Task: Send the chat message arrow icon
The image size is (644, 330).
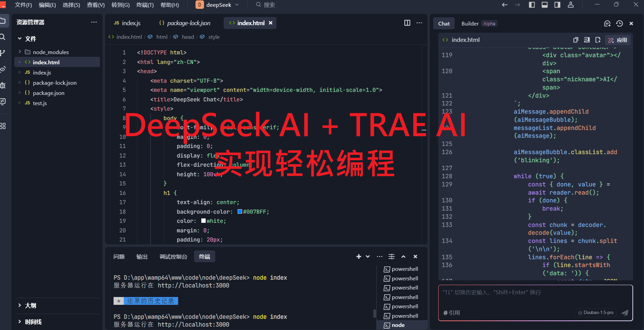Action: point(625,313)
